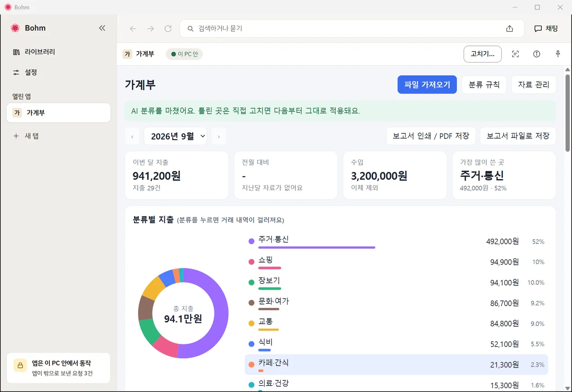The image size is (572, 392).
Task: Click 파일 가져오기 button
Action: pyautogui.click(x=427, y=84)
